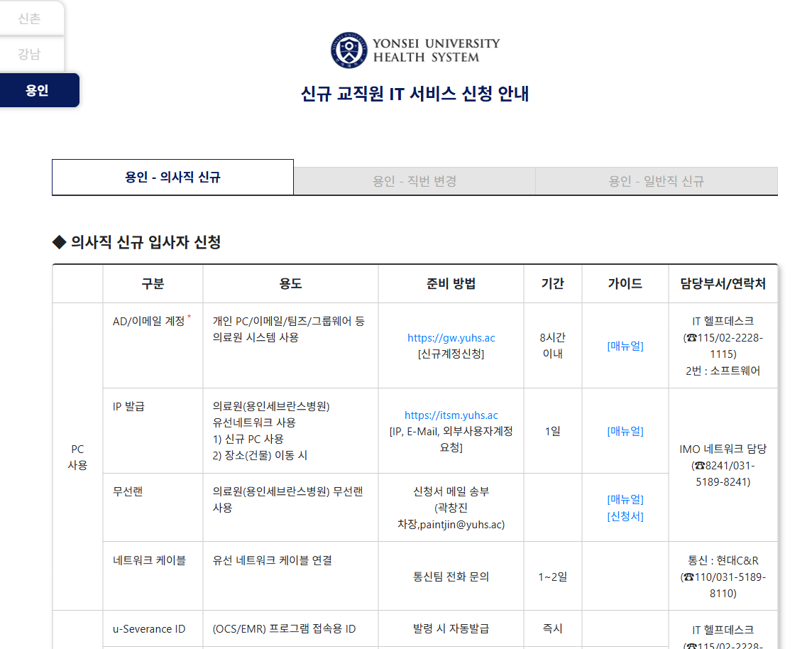Click the 2번 : 소프트웨어 text
Viewport: 812px width, 649px height.
(x=723, y=371)
